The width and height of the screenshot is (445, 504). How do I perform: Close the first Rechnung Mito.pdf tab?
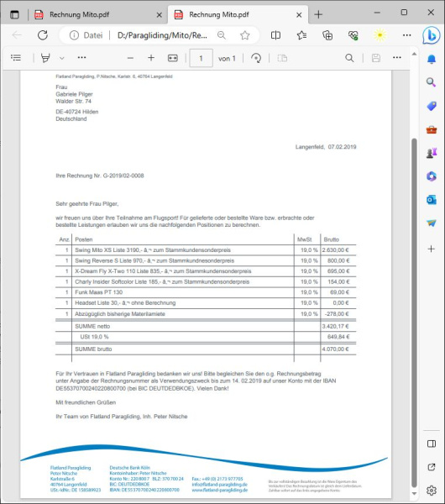point(159,15)
